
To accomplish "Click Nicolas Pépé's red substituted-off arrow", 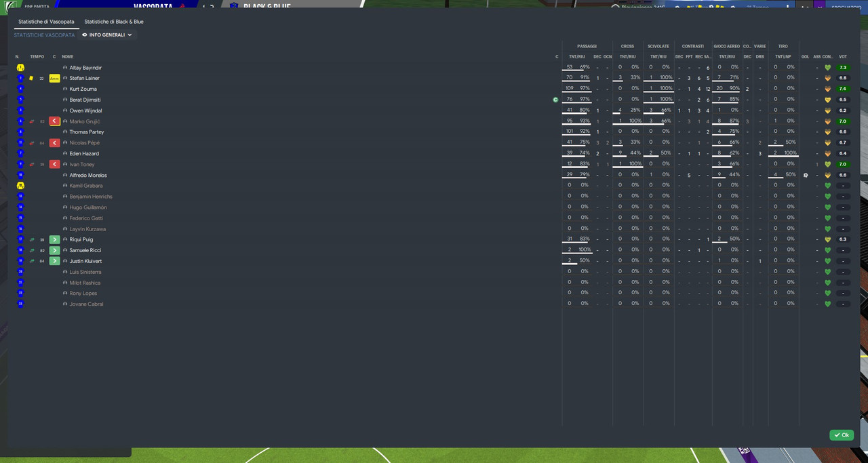I will tap(54, 143).
